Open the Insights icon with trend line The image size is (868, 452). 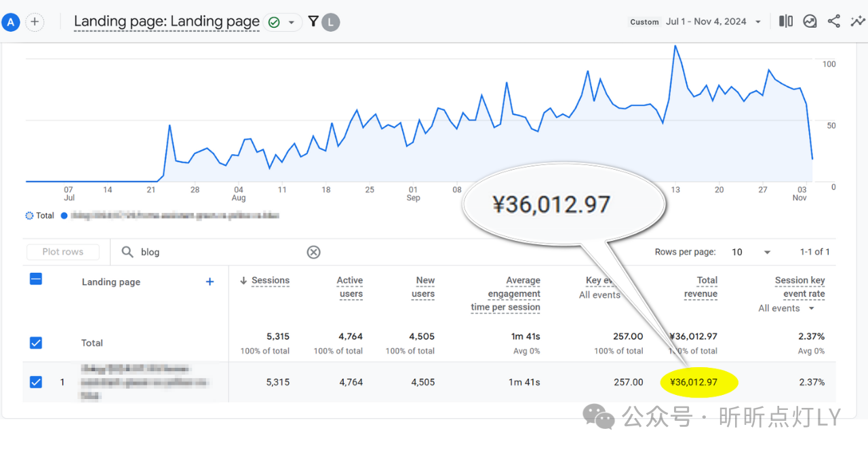pyautogui.click(x=810, y=22)
